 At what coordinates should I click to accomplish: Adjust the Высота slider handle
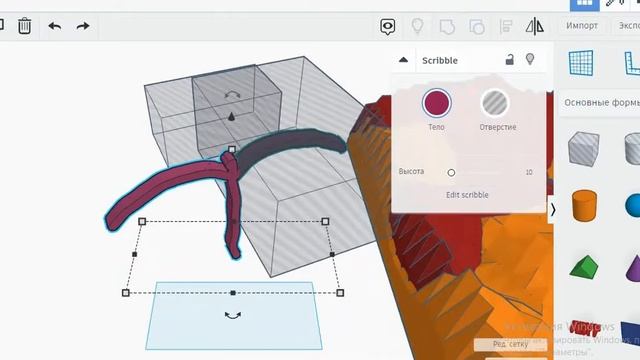[x=451, y=173]
